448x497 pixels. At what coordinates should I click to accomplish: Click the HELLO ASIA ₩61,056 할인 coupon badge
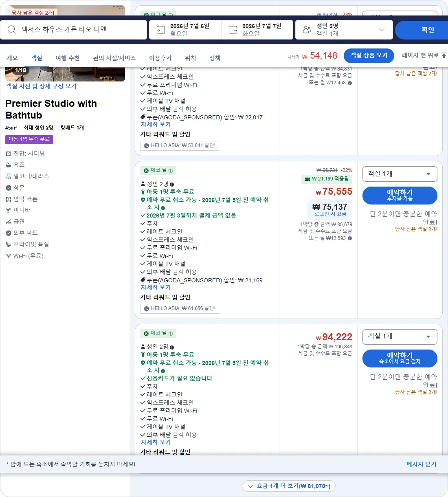tap(180, 308)
